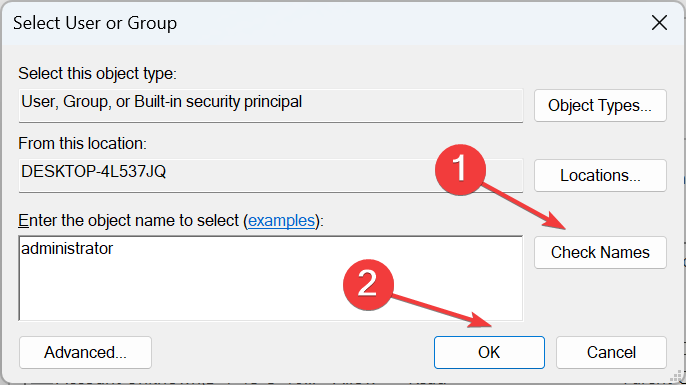The height and width of the screenshot is (385, 686).
Task: Click the red number 1 marker
Action: pos(460,170)
